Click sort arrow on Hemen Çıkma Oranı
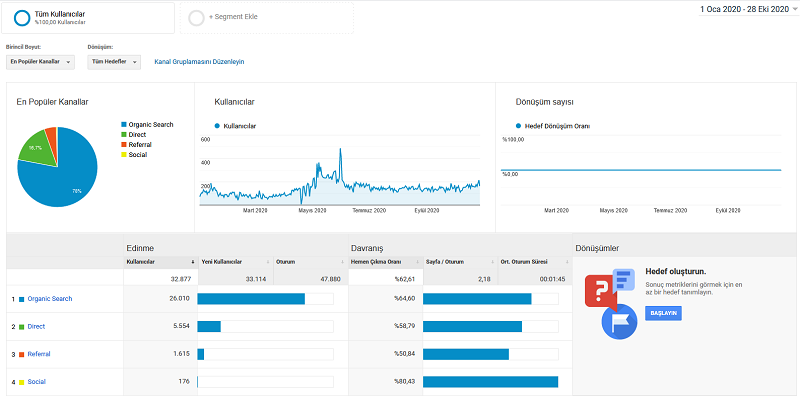The width and height of the screenshot is (800, 396). (418, 262)
